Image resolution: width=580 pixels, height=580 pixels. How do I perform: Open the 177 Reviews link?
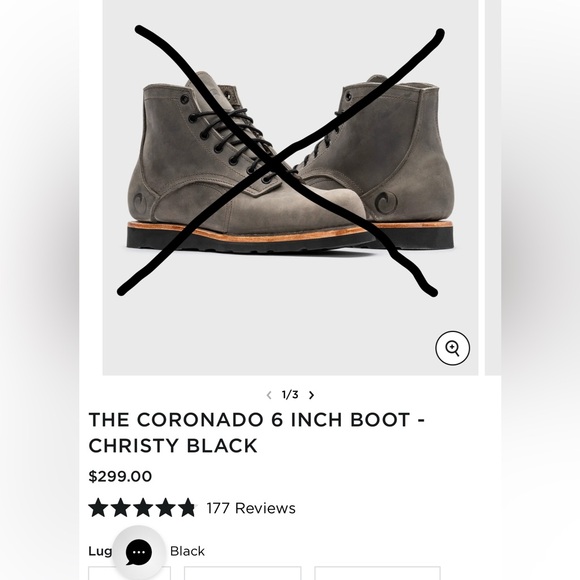pyautogui.click(x=251, y=508)
